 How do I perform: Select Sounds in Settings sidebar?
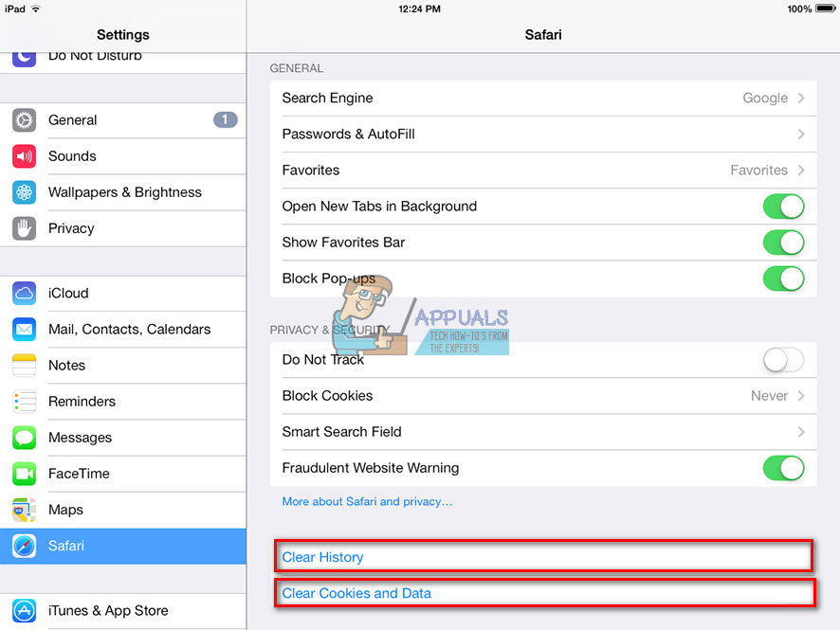pyautogui.click(x=123, y=156)
